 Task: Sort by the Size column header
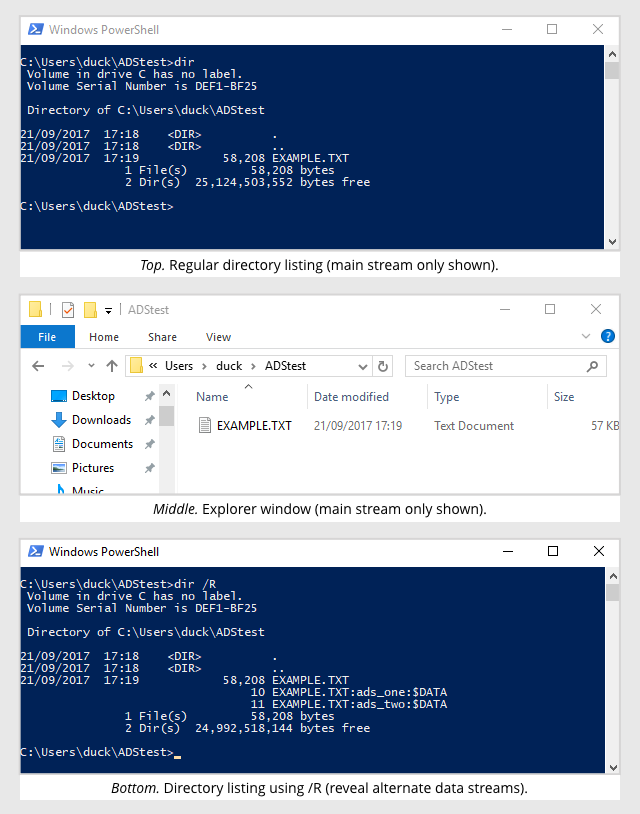(x=564, y=397)
